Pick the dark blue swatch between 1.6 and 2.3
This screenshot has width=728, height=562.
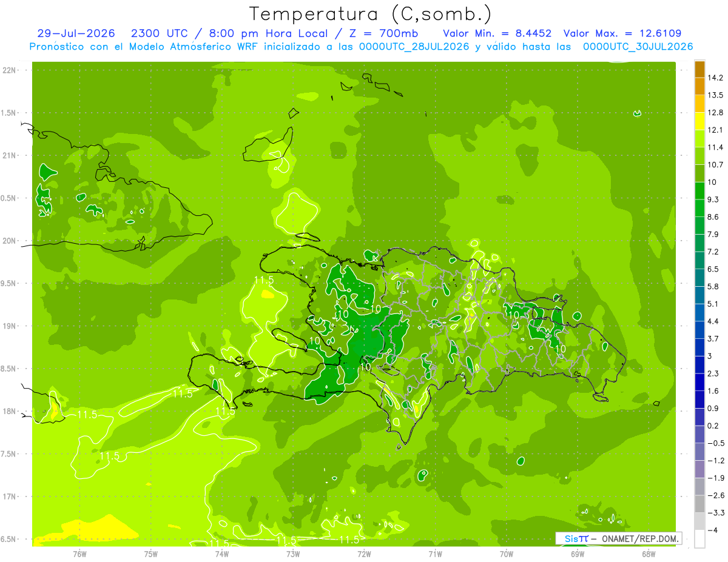699,383
